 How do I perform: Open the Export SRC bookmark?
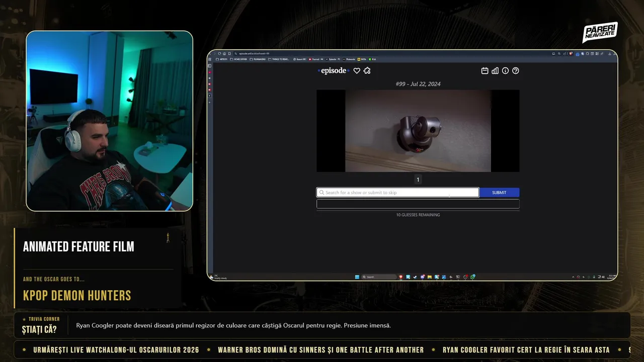(x=300, y=59)
